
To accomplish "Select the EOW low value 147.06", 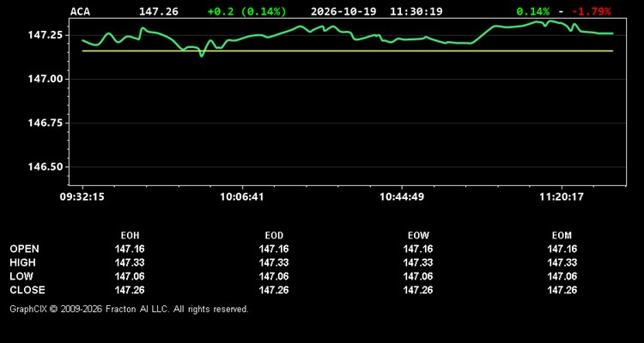I will point(418,276).
